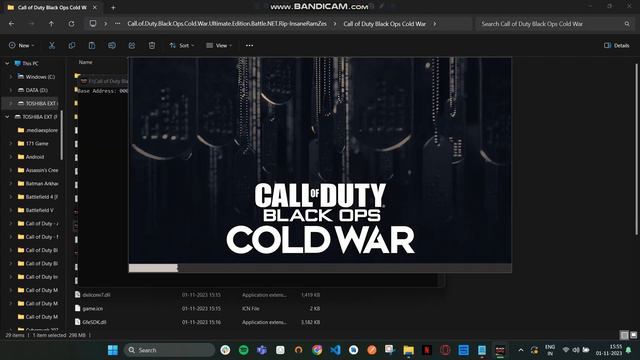Switch to large thumbnails view layout
The width and height of the screenshot is (640, 360).
[x=633, y=335]
